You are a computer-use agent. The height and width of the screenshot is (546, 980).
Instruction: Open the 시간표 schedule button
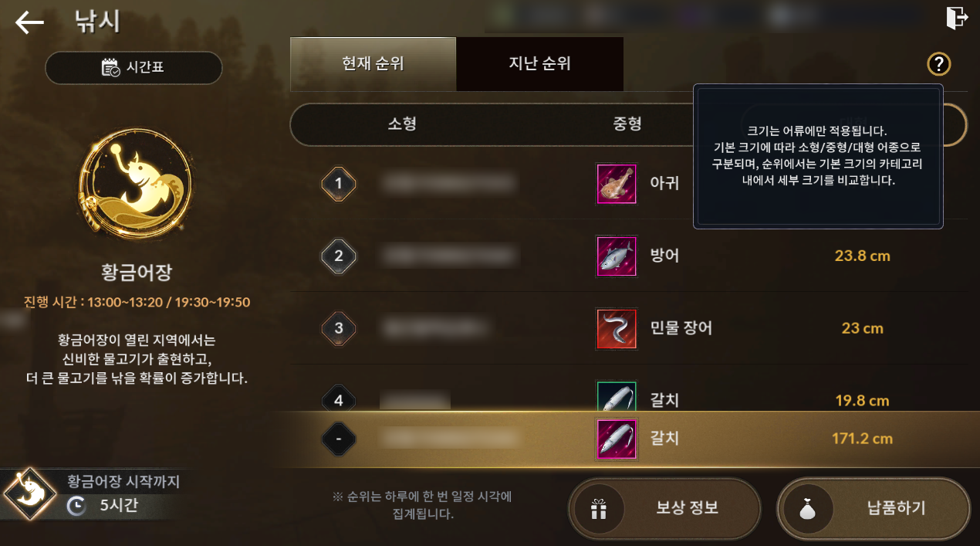click(133, 67)
